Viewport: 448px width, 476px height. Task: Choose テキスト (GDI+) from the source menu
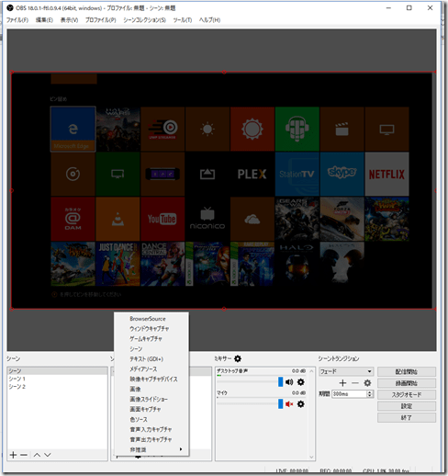[151, 359]
